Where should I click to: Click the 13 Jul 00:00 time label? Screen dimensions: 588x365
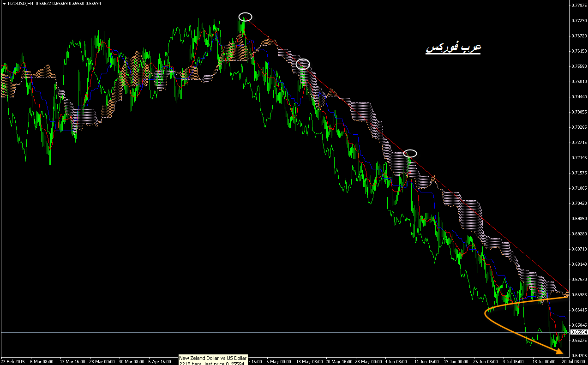545,361
